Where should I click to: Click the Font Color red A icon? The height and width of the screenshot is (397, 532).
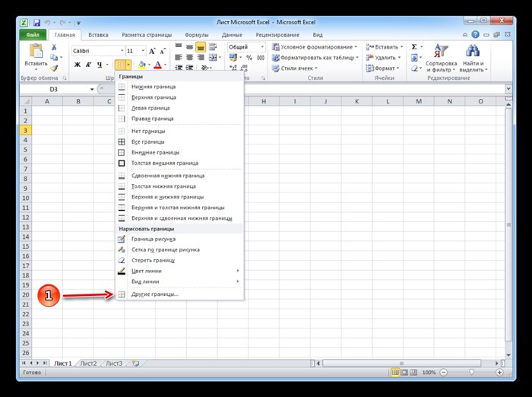[x=158, y=65]
